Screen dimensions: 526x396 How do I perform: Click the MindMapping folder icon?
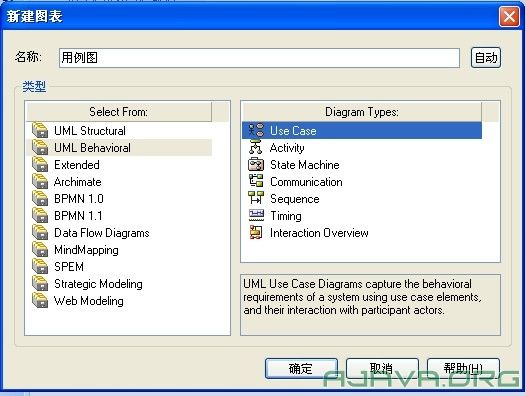(40, 249)
